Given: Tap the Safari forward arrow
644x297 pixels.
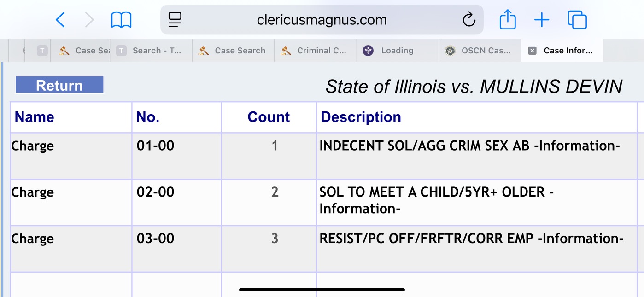Looking at the screenshot, I should (89, 20).
